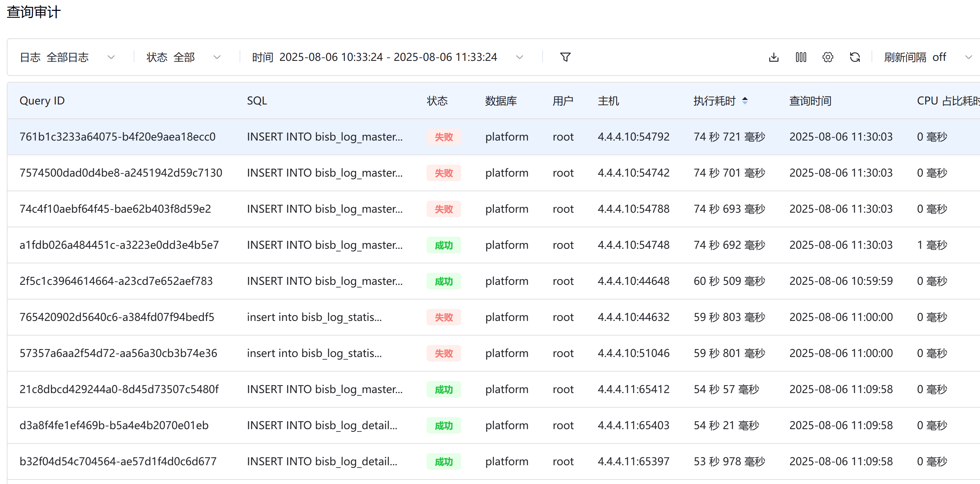
Task: Click the 1 毫秒 CPU value
Action: point(932,245)
